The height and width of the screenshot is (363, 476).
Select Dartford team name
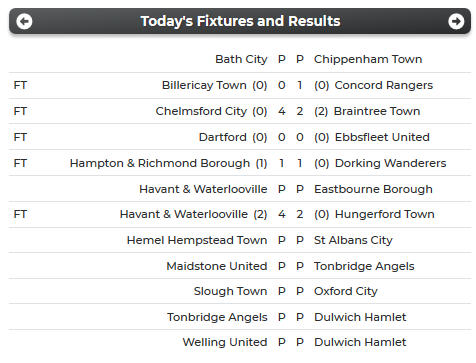pos(223,137)
